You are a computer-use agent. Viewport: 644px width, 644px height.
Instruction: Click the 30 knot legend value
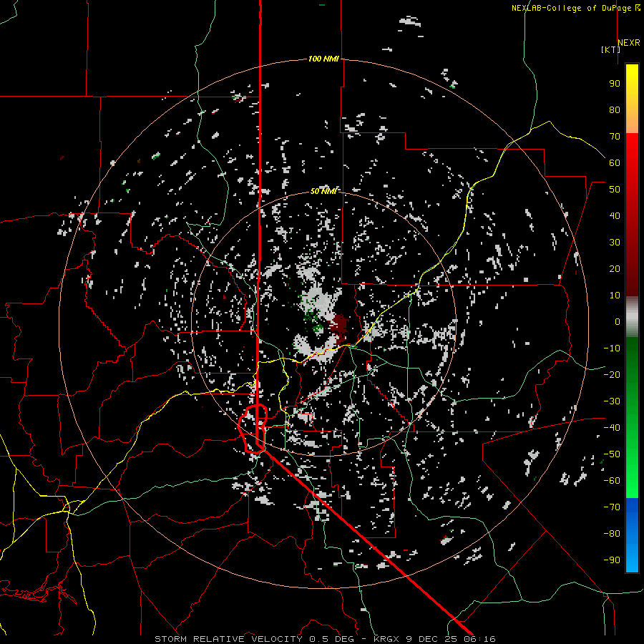click(x=615, y=243)
